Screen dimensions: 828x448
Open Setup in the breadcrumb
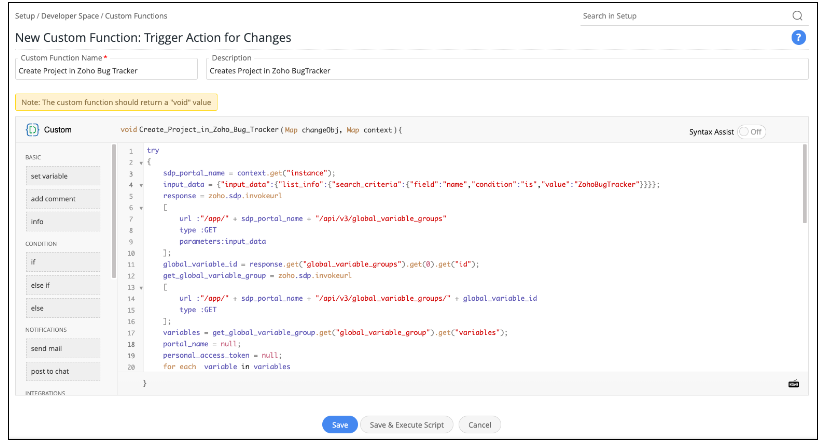(x=25, y=16)
